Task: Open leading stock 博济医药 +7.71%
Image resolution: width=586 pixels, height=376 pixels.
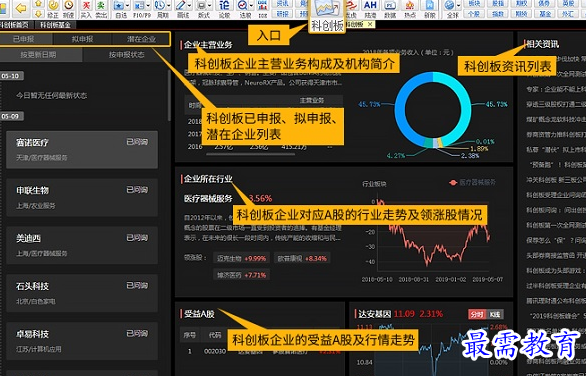Action: (241, 275)
